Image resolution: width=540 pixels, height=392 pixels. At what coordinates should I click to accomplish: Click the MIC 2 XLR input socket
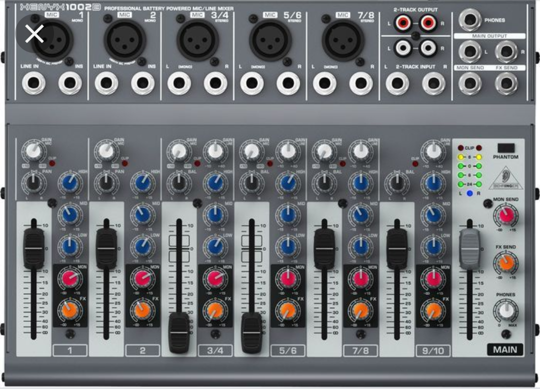click(x=125, y=40)
